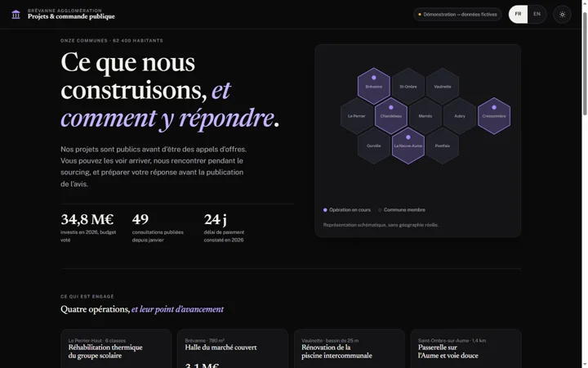
Task: Select the Brévanne hexagon on the map
Action: 373,86
